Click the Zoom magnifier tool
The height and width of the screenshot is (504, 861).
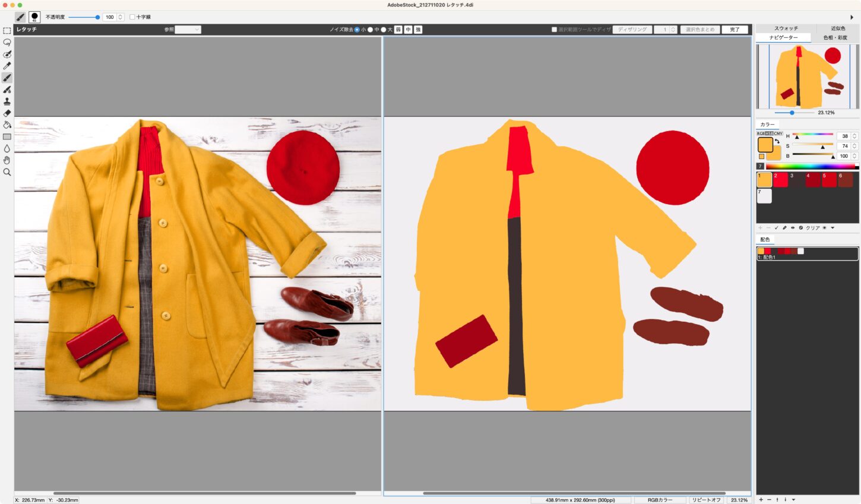pyautogui.click(x=7, y=172)
